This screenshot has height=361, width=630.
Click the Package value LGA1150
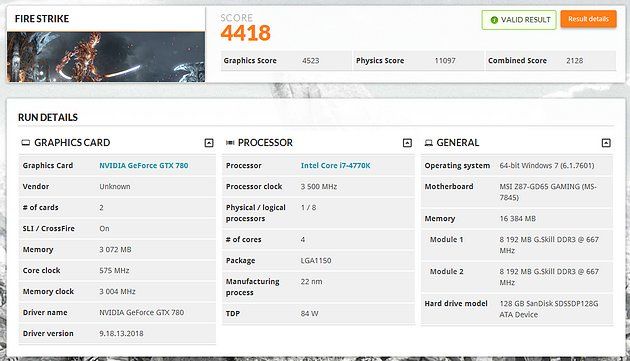[x=316, y=260]
